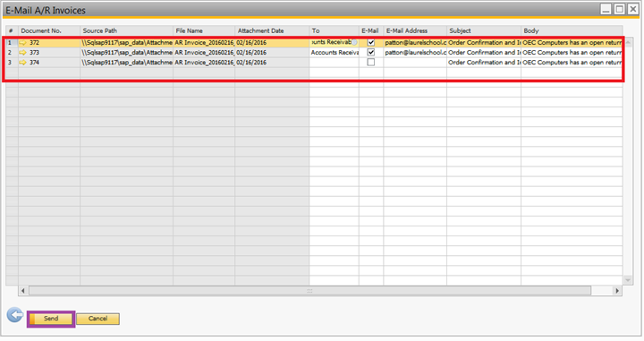
Task: Open document 373 via its yellow link arrow
Action: point(22,53)
